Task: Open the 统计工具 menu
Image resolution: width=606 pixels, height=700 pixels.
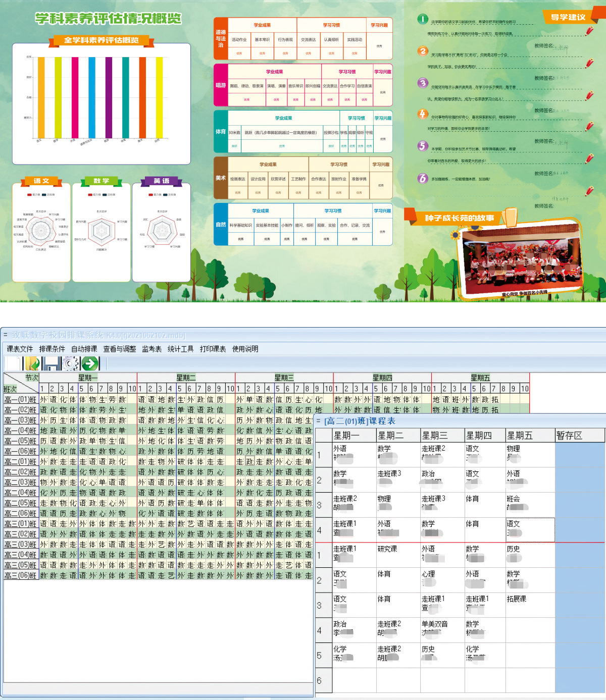Action: [x=181, y=349]
